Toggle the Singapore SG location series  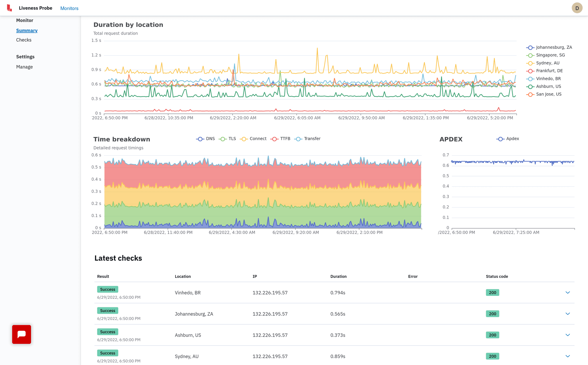(549, 55)
